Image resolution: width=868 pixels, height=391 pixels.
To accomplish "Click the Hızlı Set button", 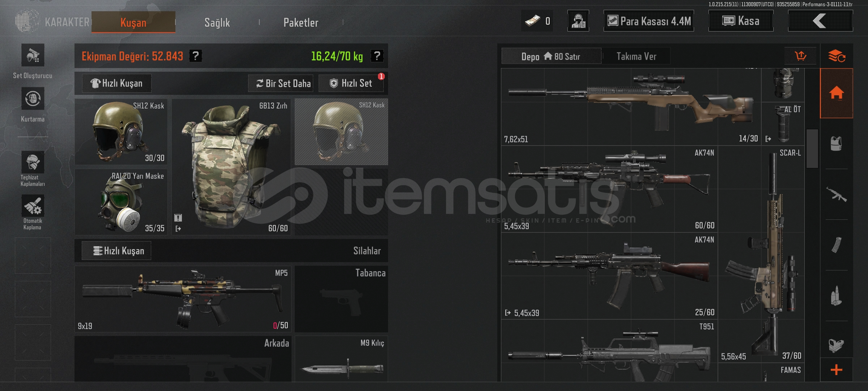I will coord(351,83).
